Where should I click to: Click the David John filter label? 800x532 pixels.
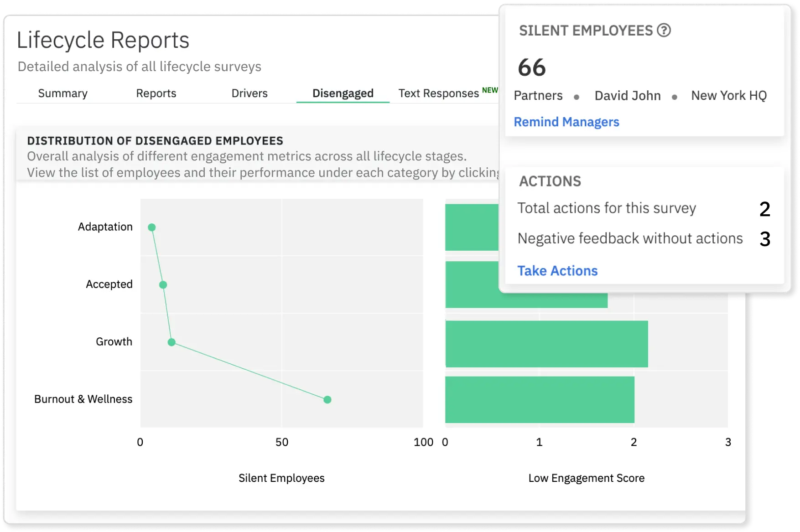[x=628, y=95]
